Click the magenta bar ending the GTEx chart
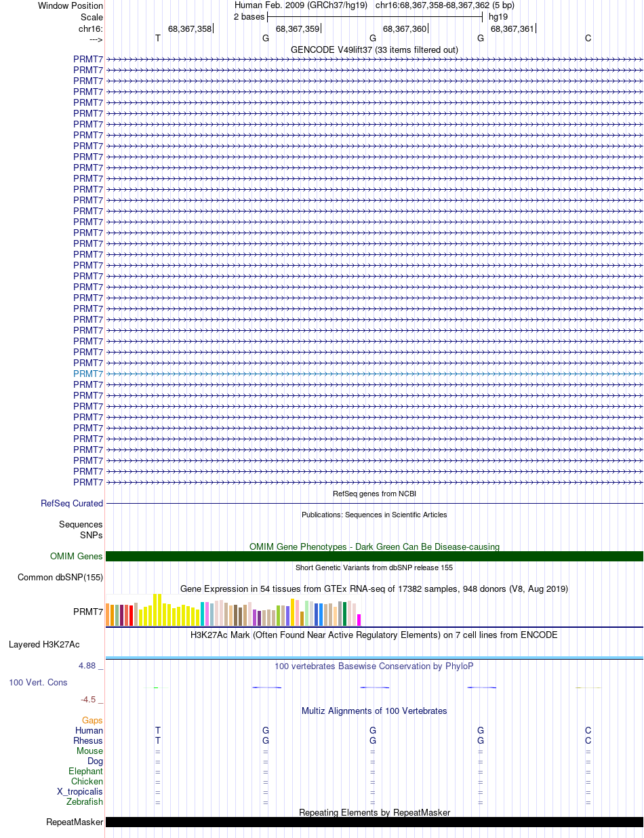Image resolution: width=644 pixels, height=838 pixels. click(x=359, y=620)
